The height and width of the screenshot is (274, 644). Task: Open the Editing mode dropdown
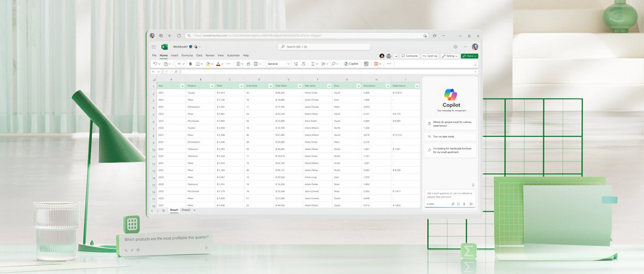[450, 56]
